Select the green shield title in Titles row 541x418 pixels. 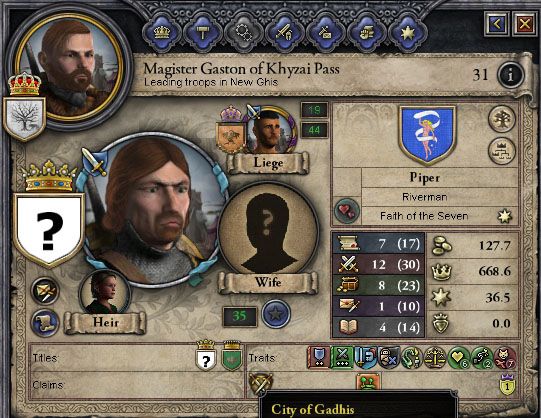(232, 355)
